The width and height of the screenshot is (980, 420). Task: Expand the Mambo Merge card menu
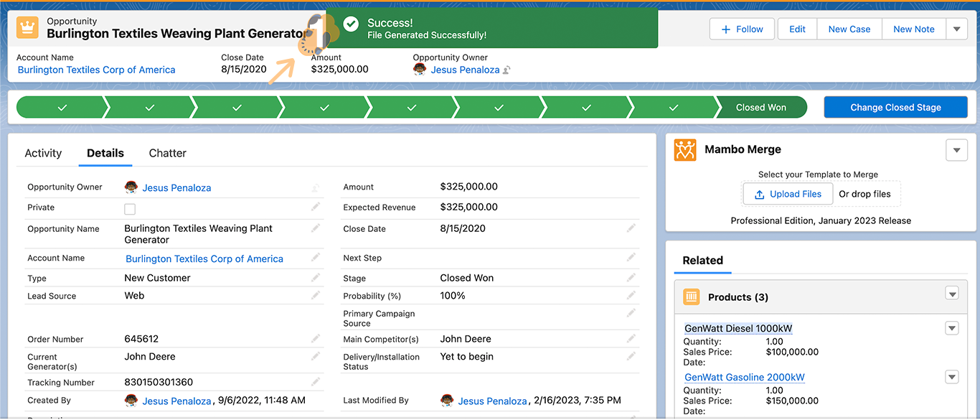(956, 151)
